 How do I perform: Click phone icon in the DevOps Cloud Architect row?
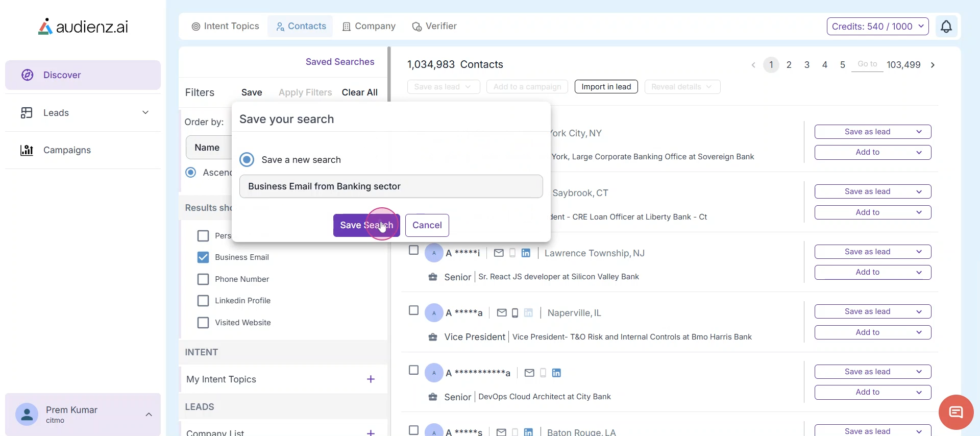[543, 373]
